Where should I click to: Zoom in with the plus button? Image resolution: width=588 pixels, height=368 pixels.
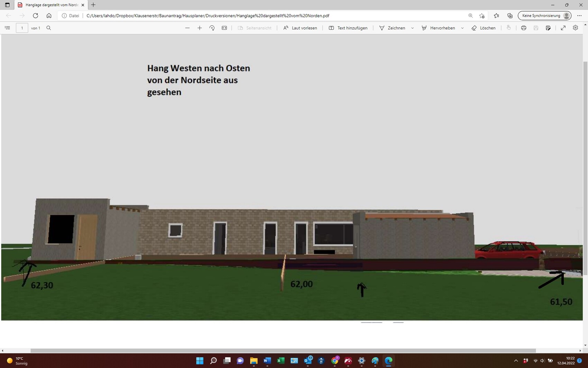200,28
